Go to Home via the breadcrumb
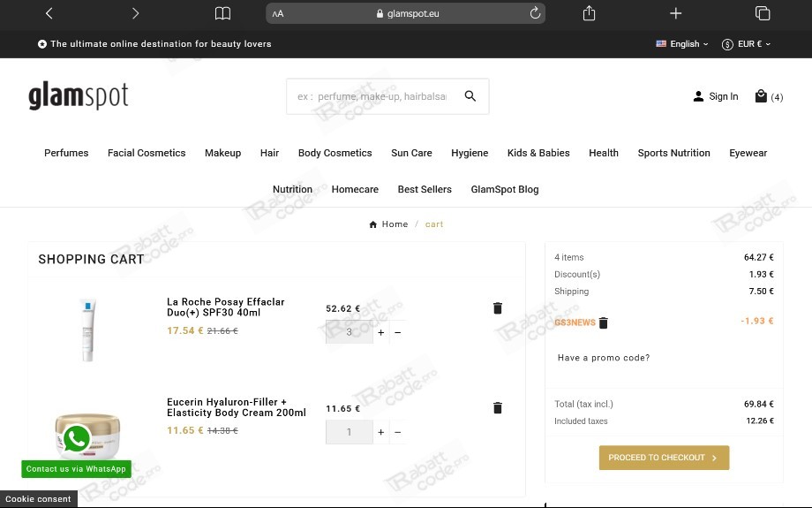Viewport: 812px width, 508px height. coord(389,224)
